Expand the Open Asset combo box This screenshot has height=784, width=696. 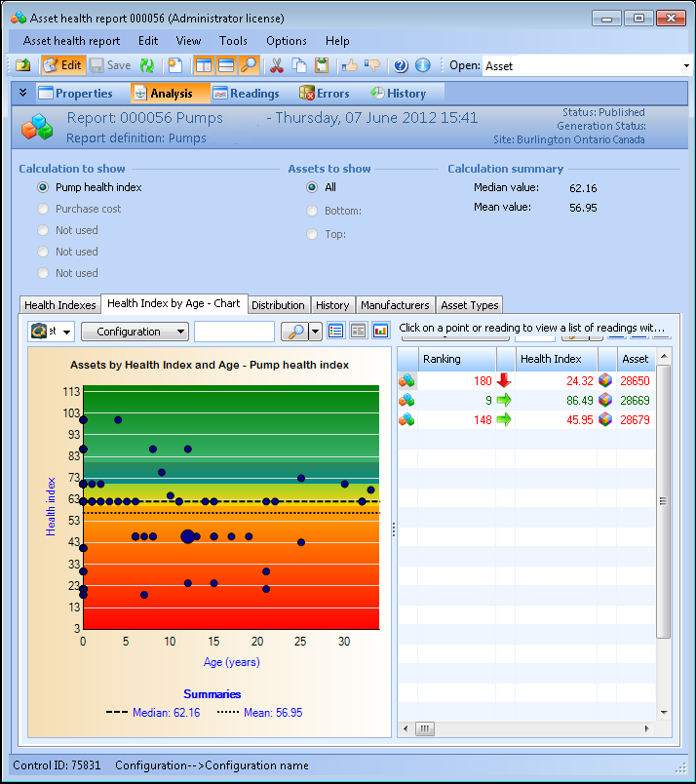pos(686,66)
